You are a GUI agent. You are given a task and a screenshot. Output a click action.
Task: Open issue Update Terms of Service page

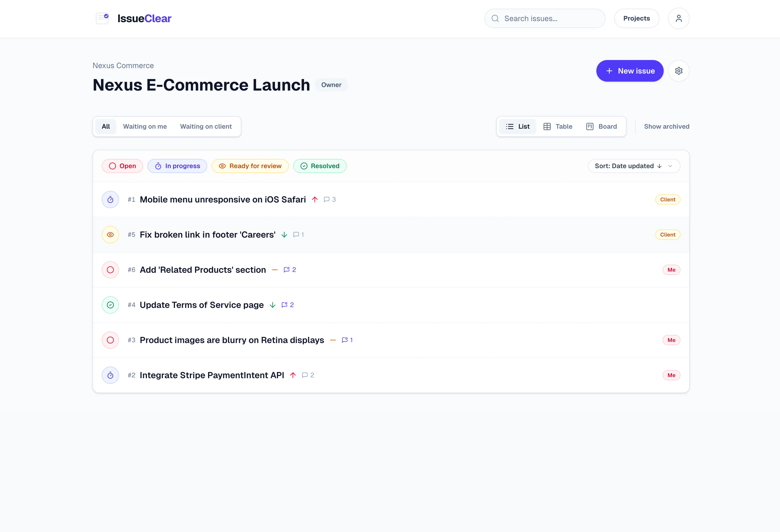point(202,305)
